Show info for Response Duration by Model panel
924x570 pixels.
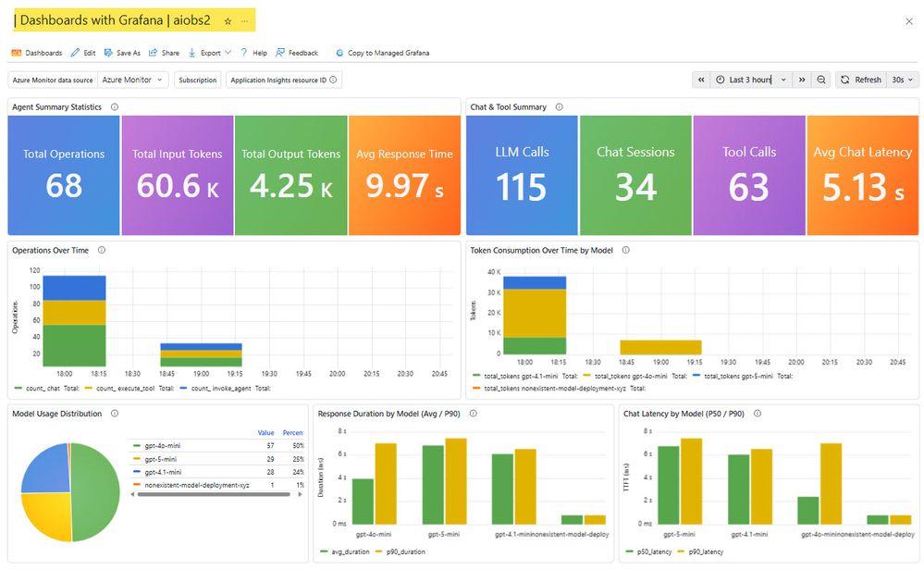point(474,414)
